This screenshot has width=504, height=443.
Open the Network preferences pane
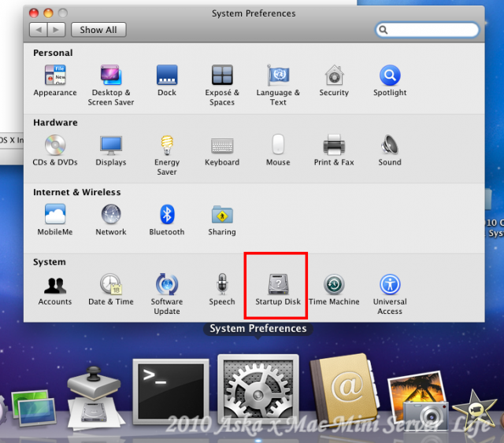(x=111, y=220)
